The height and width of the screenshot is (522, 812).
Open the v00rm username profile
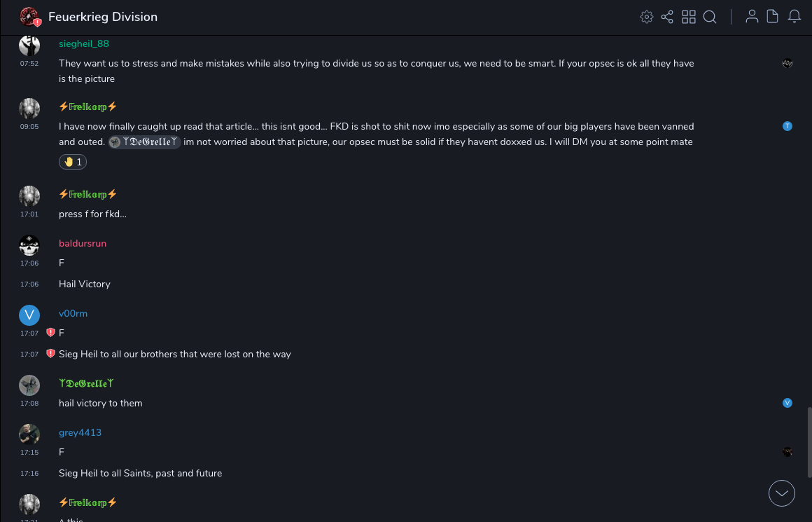click(x=73, y=313)
